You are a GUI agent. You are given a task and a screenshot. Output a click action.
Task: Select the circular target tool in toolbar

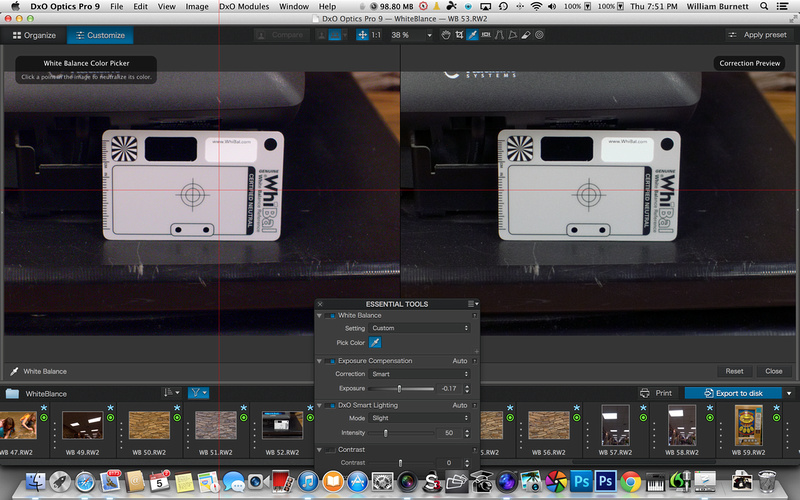[539, 35]
